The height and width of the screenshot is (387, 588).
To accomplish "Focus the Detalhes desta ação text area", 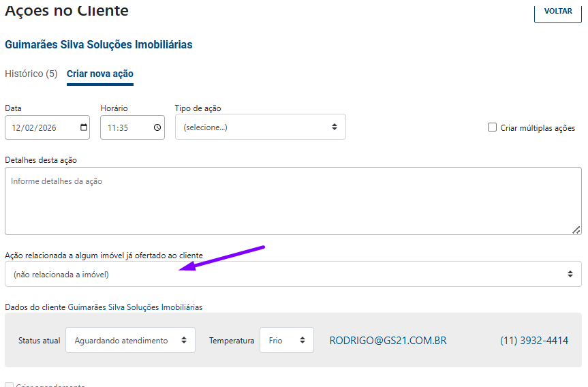I will click(x=293, y=201).
